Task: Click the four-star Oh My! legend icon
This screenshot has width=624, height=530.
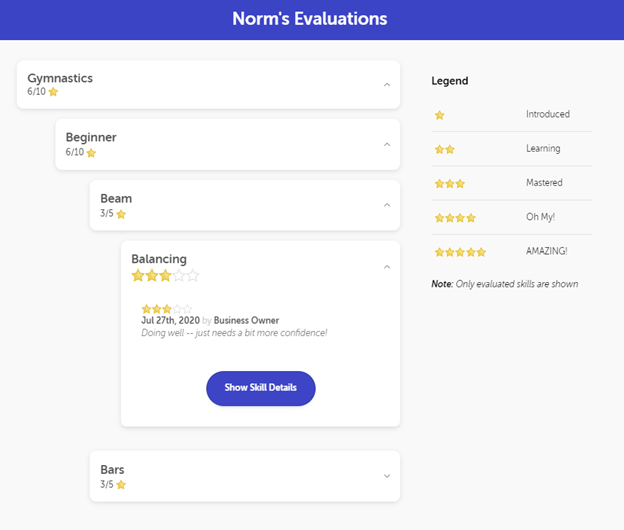Action: pos(455,218)
